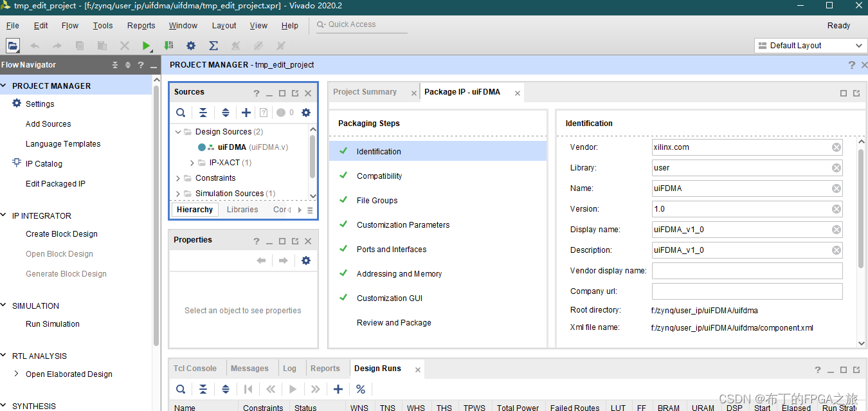The image size is (868, 411).
Task: Create new run with plus icon
Action: (x=338, y=389)
